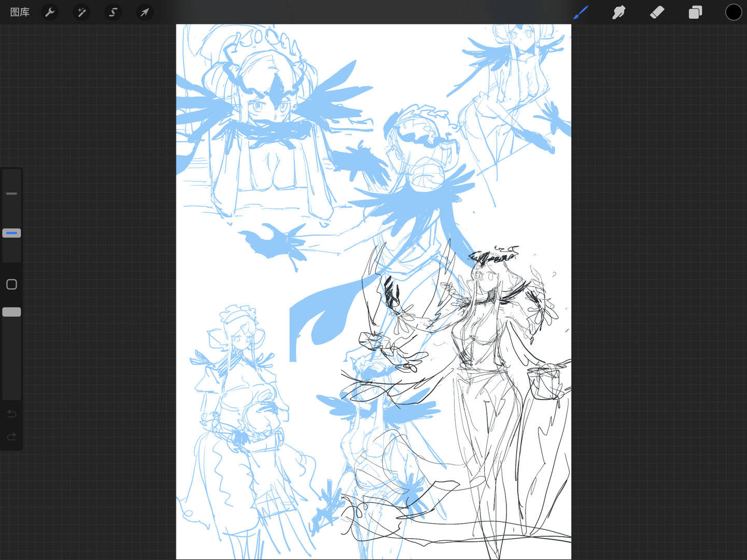747x560 pixels.
Task: Open the Adjustments magic wand menu
Action: pos(81,12)
